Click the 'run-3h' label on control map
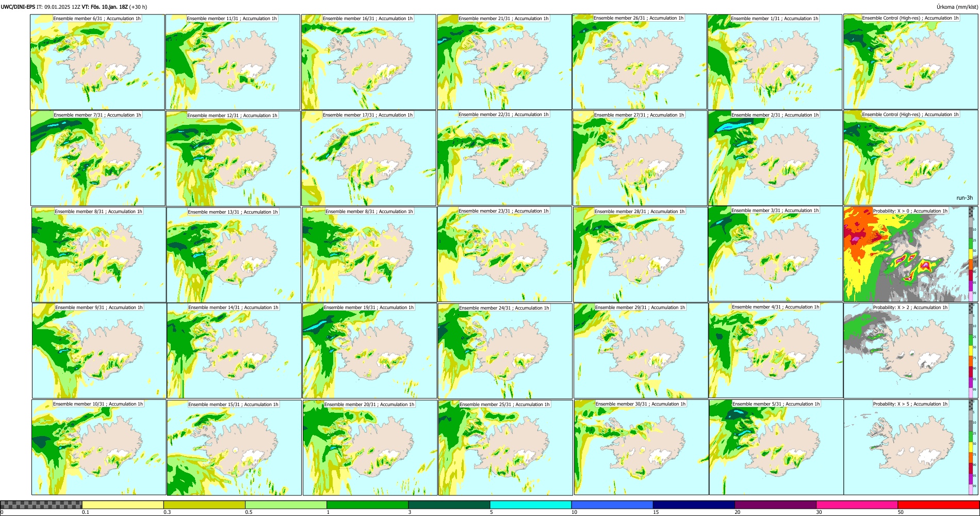 [964, 198]
